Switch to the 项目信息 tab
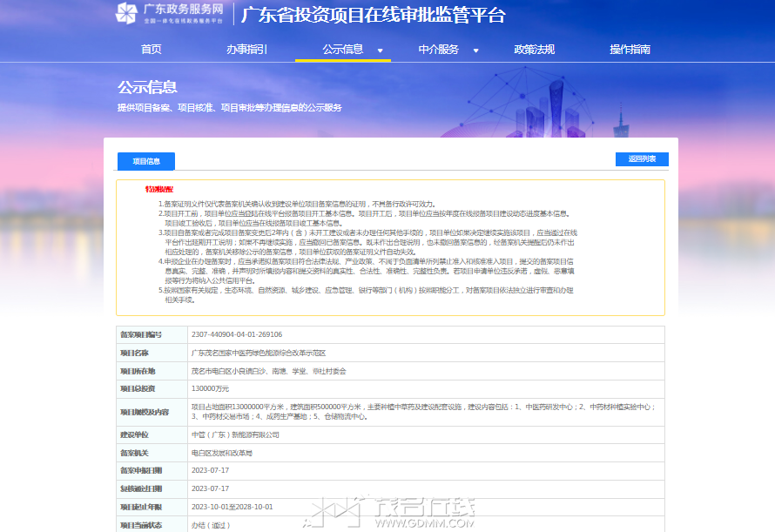Viewport: 775px width, 532px height. [146, 161]
